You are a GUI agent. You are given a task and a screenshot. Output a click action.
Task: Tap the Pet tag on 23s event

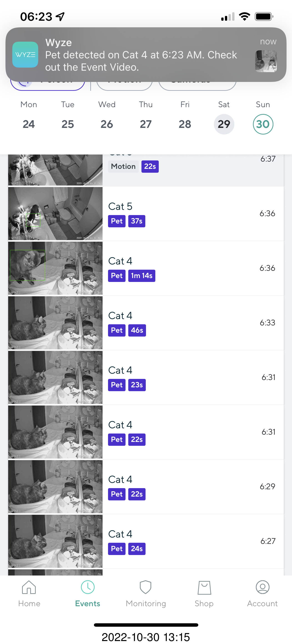(x=117, y=385)
